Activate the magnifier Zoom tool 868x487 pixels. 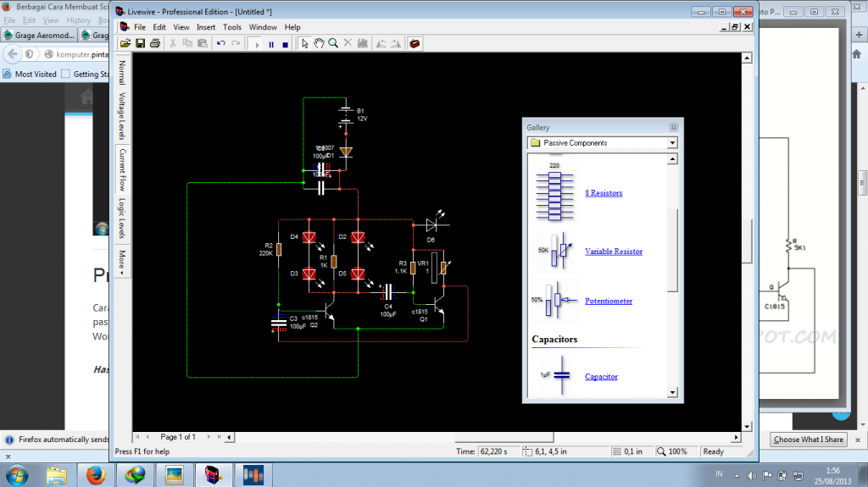333,43
